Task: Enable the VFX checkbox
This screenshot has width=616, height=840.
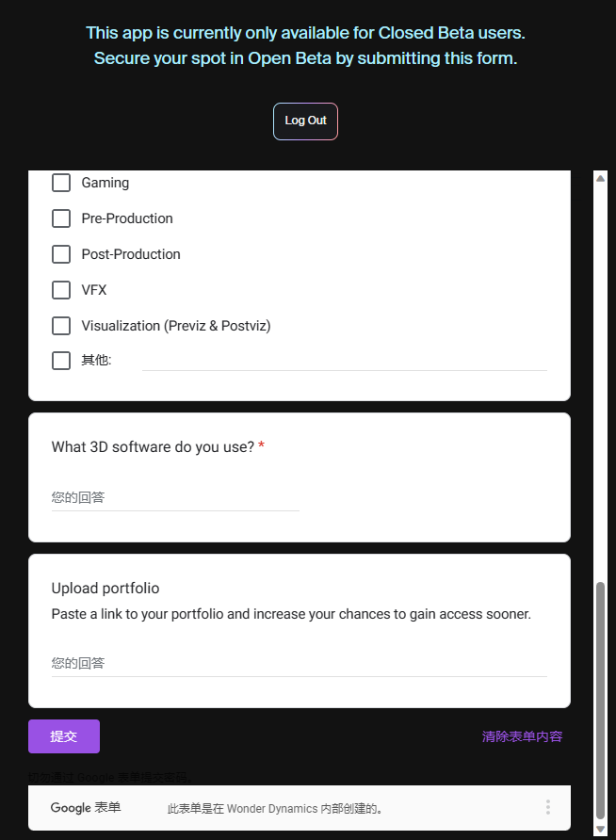Action: [x=61, y=290]
